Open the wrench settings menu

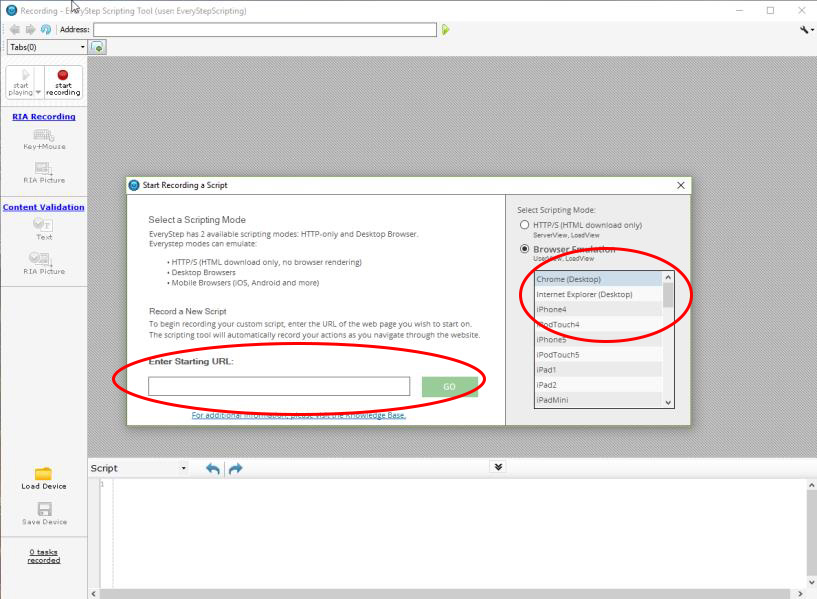pos(806,30)
